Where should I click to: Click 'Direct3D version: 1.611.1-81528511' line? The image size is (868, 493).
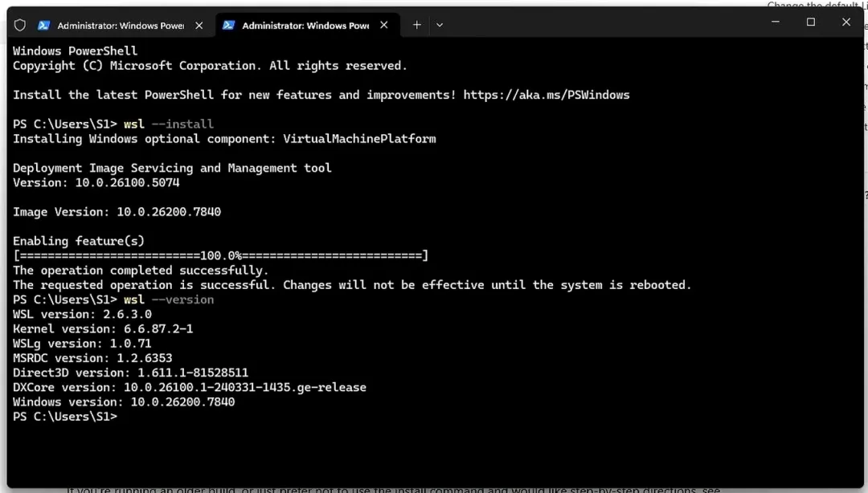(131, 373)
